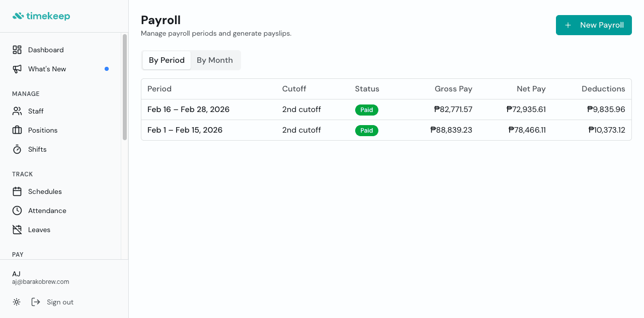Select the Dashboard icon in the sidebar

pos(17,50)
